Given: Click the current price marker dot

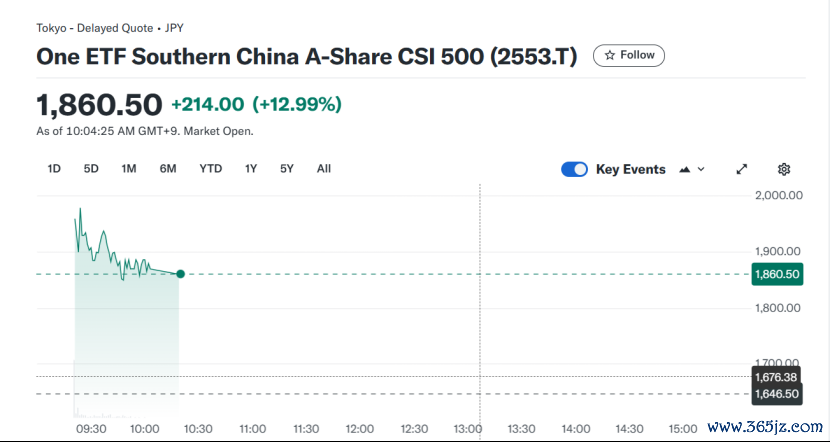Looking at the screenshot, I should click(181, 274).
